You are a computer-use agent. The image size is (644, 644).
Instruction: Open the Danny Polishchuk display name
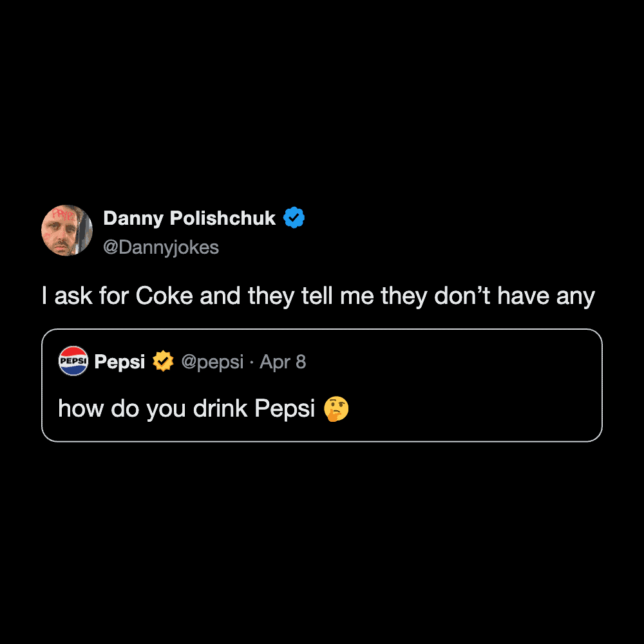point(189,218)
